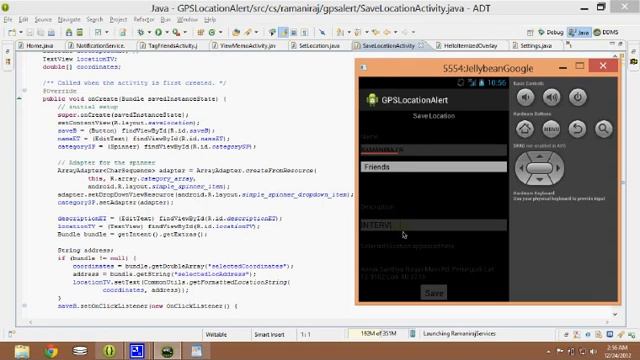Click the Debug bug toolbar icon
640x360 pixels.
[x=141, y=32]
